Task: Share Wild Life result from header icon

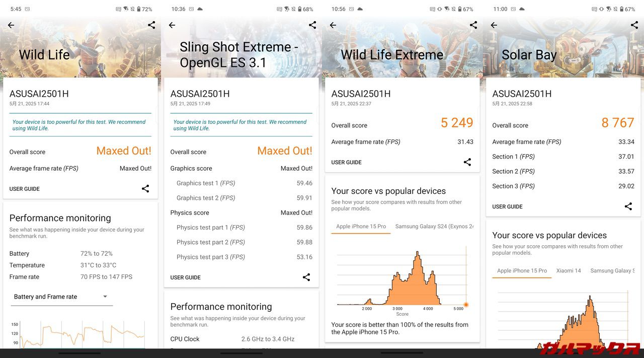Action: (151, 25)
